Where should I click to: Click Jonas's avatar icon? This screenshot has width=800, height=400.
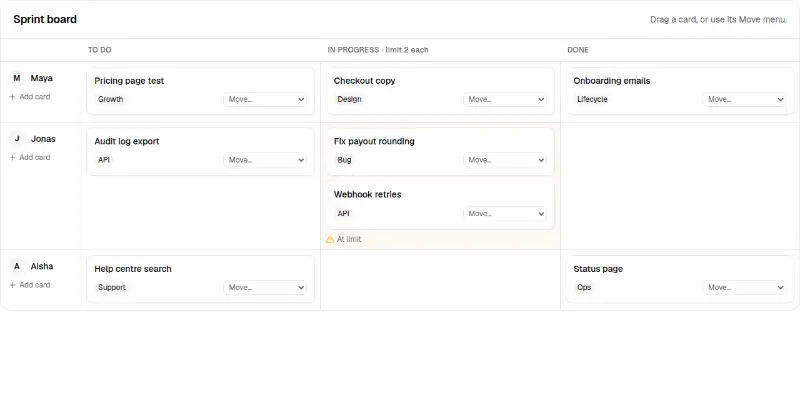[x=17, y=139]
